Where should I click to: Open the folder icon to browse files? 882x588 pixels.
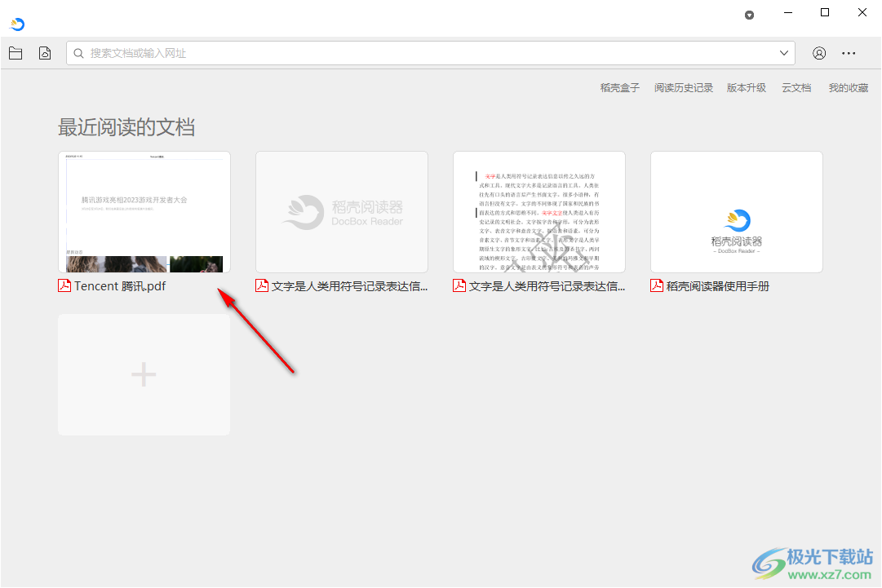click(x=16, y=53)
